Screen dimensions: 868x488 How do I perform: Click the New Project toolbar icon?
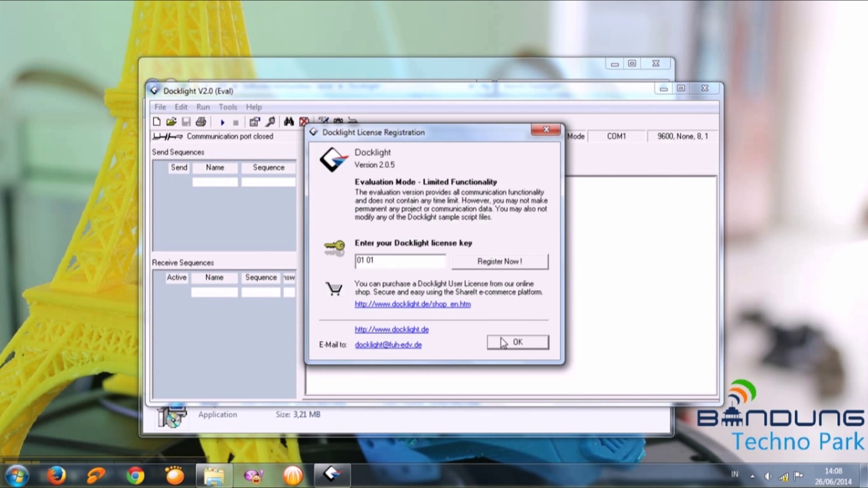point(157,122)
